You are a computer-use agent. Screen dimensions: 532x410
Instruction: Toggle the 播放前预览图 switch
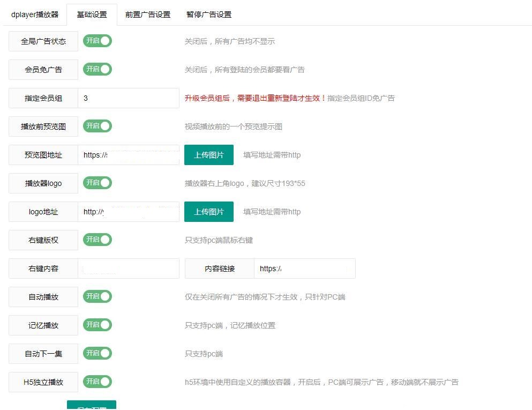click(x=97, y=126)
